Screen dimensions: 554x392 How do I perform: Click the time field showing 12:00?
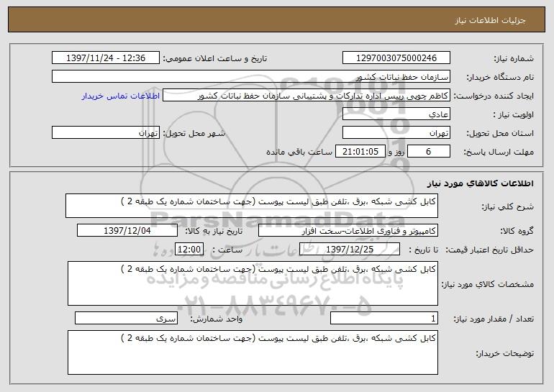point(189,250)
